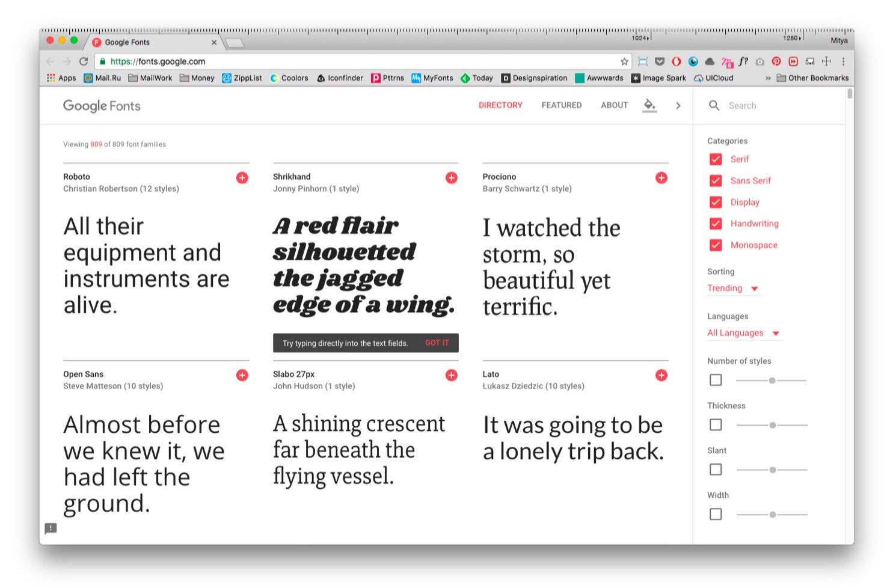
Task: Expand header with right chevron arrow
Action: coord(678,106)
